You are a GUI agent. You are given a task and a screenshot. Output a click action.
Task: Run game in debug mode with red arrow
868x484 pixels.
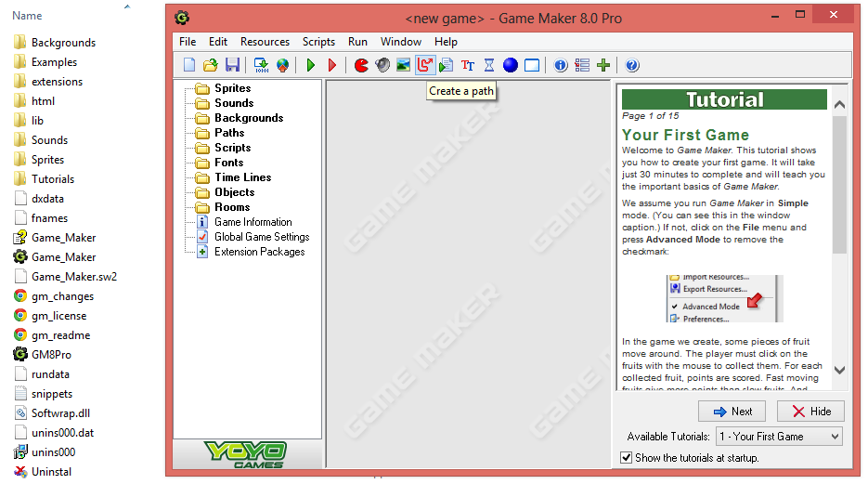[x=332, y=65]
